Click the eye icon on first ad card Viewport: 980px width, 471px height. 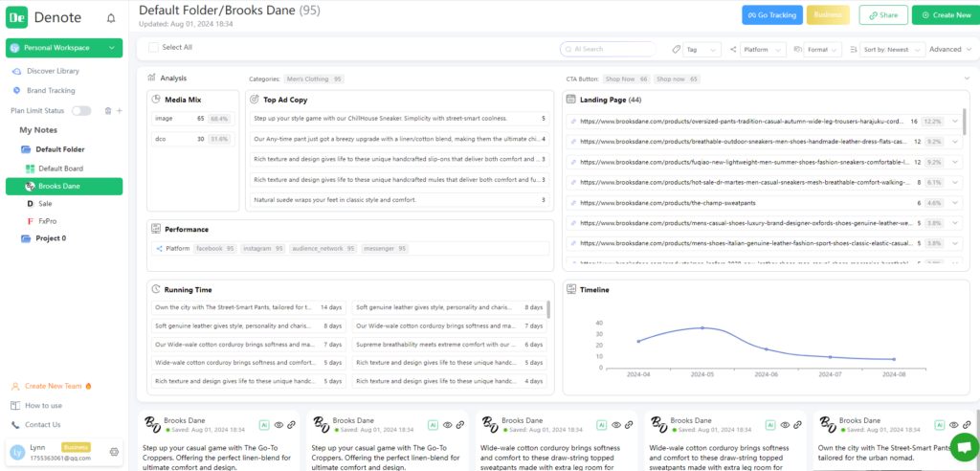(x=278, y=424)
